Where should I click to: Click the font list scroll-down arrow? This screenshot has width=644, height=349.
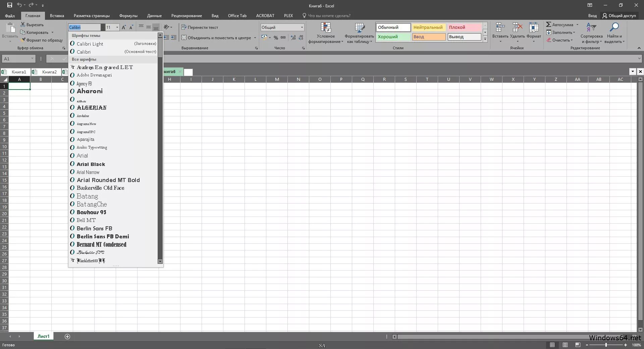point(160,261)
